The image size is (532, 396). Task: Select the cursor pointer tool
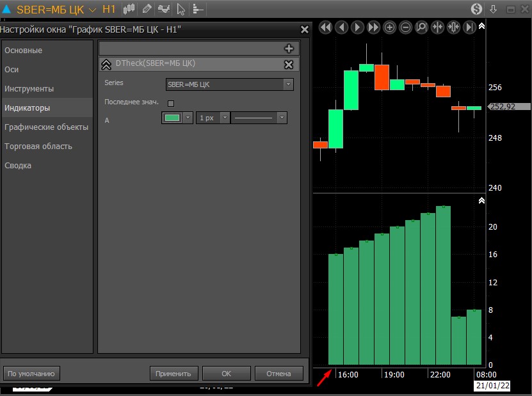click(x=181, y=9)
